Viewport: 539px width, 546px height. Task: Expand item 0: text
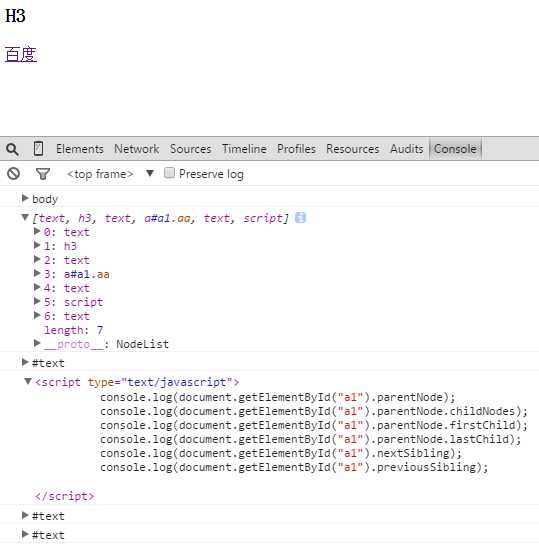37,232
